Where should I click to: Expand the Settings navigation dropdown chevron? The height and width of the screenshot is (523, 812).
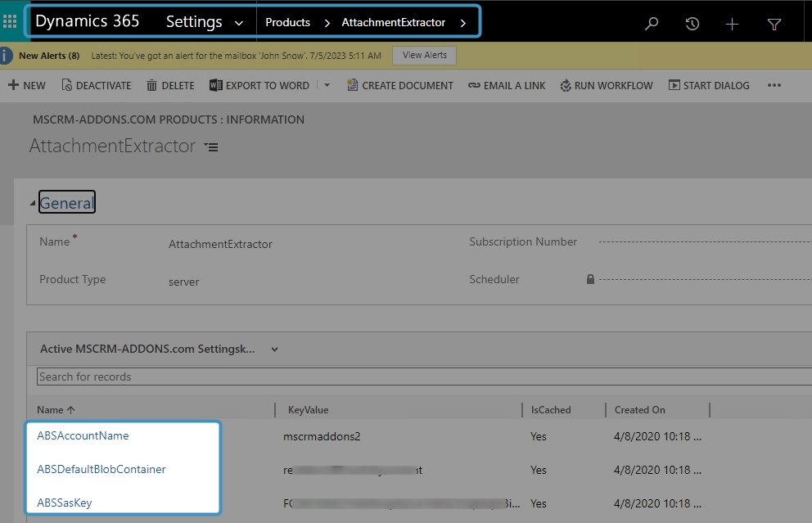[x=239, y=23]
